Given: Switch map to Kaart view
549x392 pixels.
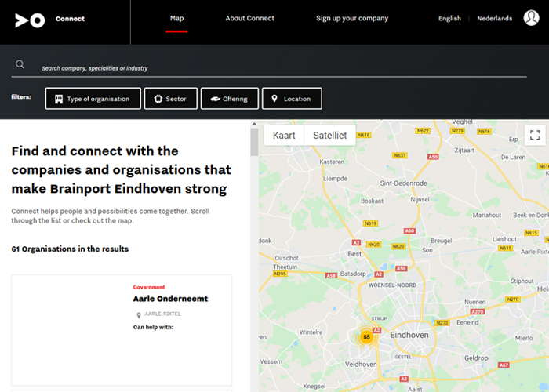Looking at the screenshot, I should (x=284, y=135).
